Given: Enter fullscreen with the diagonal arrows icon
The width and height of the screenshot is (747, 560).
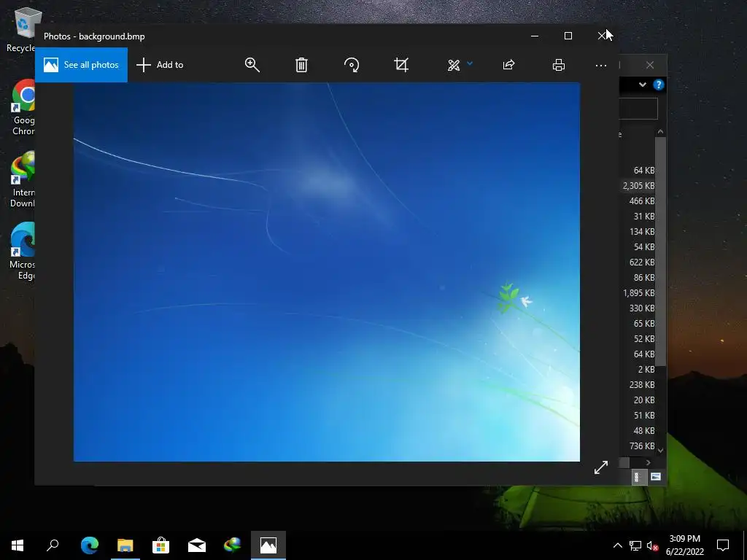Looking at the screenshot, I should tap(601, 467).
